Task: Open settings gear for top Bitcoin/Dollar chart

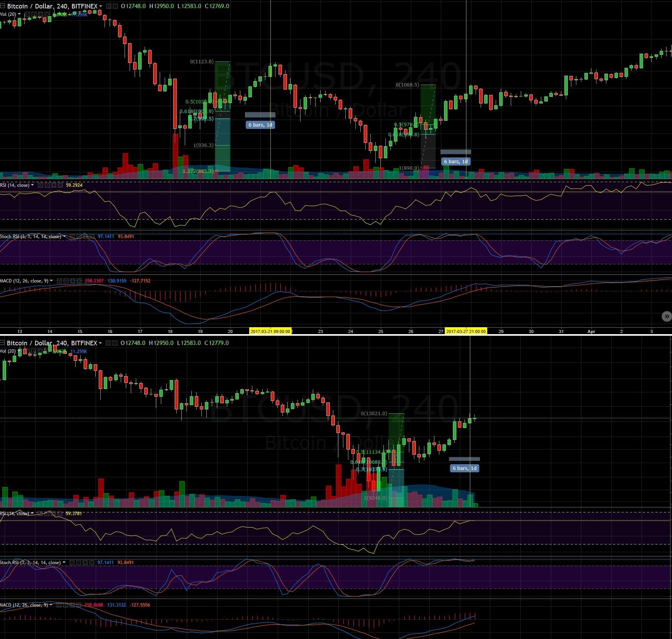Action: point(115,6)
